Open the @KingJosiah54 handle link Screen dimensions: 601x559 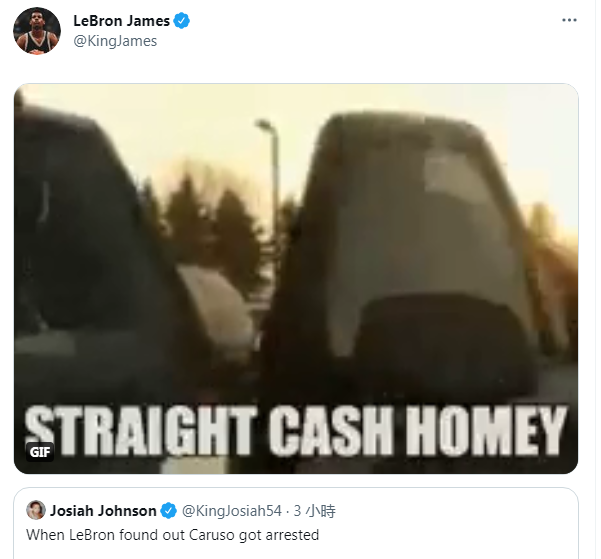(x=232, y=511)
